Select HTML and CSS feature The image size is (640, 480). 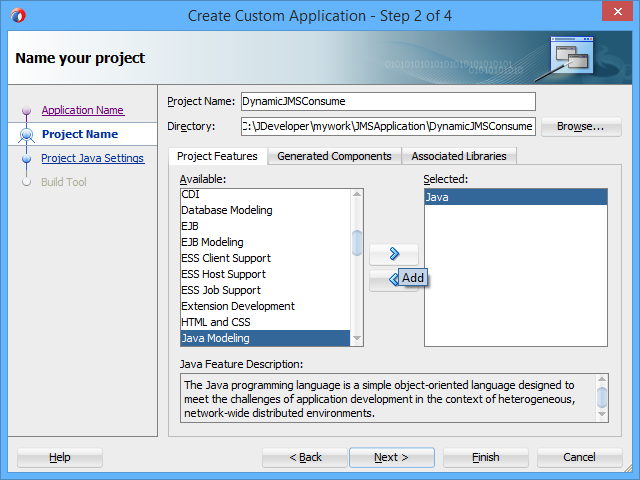click(265, 322)
